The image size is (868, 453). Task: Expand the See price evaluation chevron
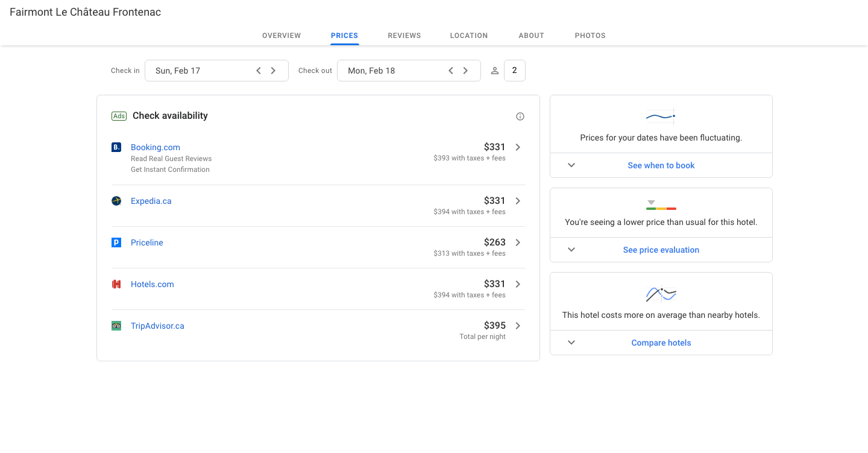point(571,250)
